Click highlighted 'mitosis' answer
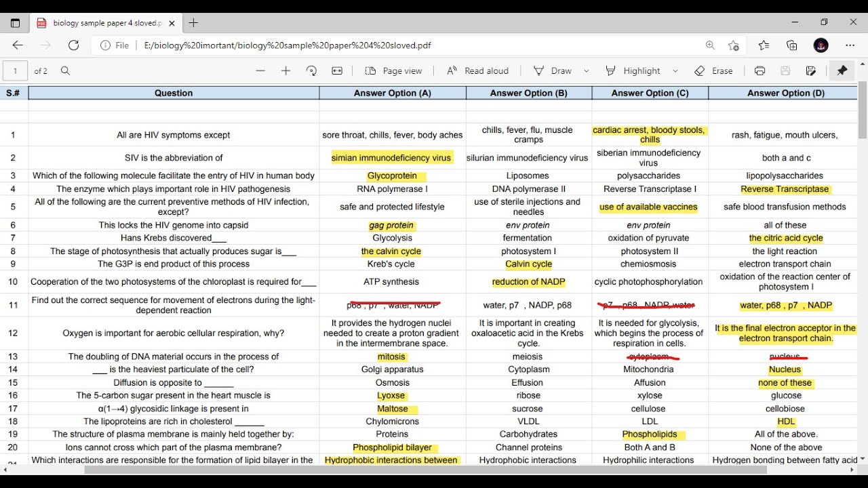The height and width of the screenshot is (488, 868). (x=391, y=357)
